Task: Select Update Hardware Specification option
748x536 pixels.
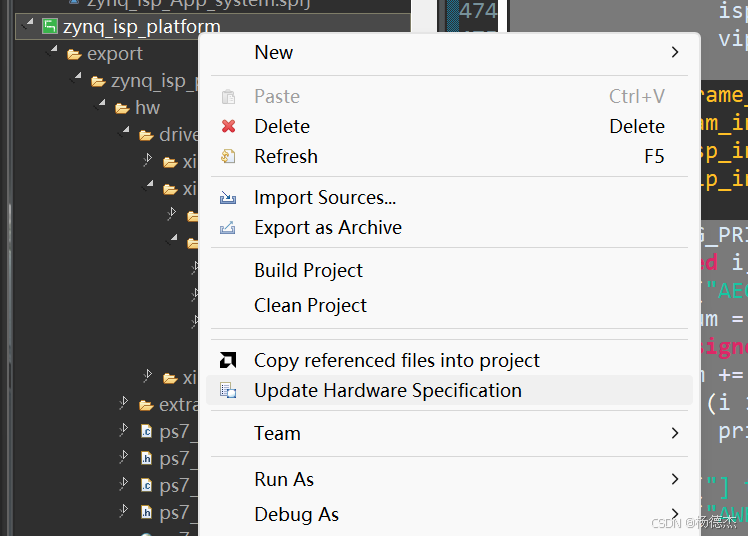Action: 387,390
